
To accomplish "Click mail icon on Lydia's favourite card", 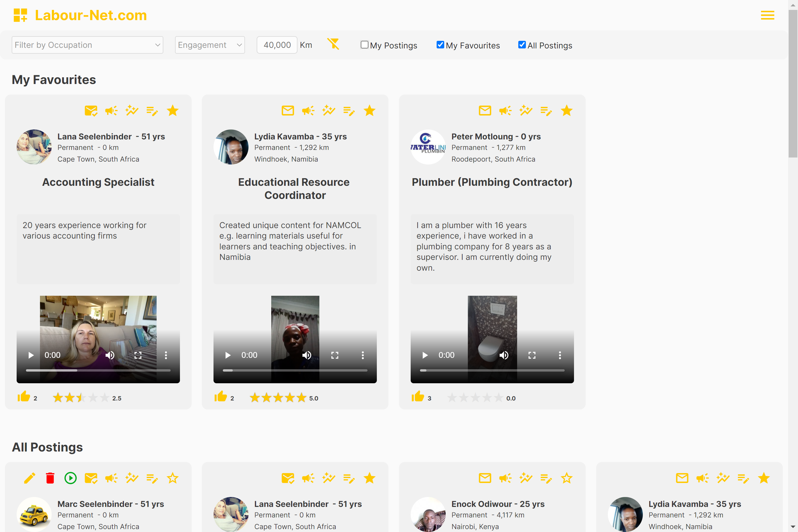I will click(288, 111).
